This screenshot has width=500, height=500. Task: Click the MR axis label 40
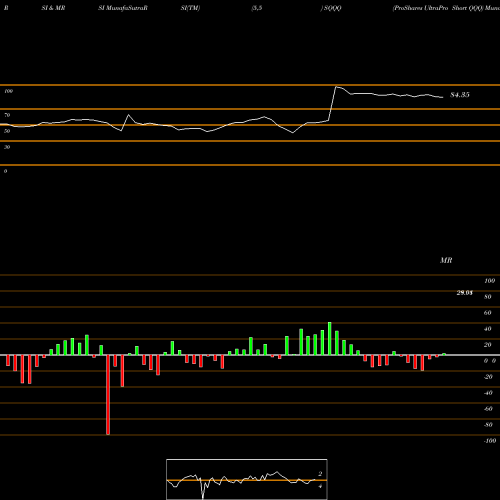[488, 329]
